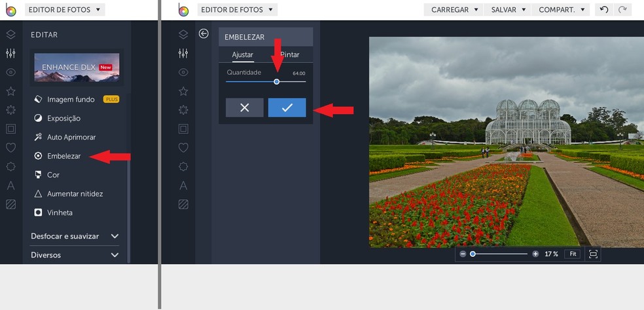Click the BeFunky logo in left window
The height and width of the screenshot is (310, 644).
(x=10, y=10)
